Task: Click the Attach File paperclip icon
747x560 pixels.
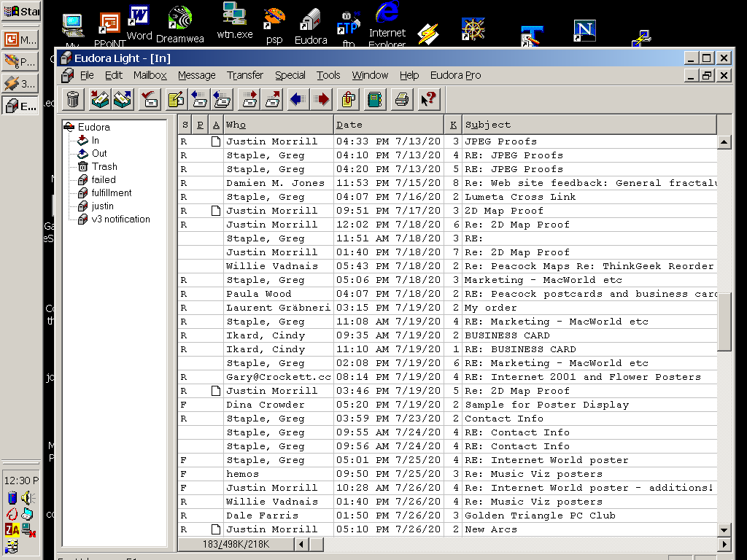Action: click(348, 99)
